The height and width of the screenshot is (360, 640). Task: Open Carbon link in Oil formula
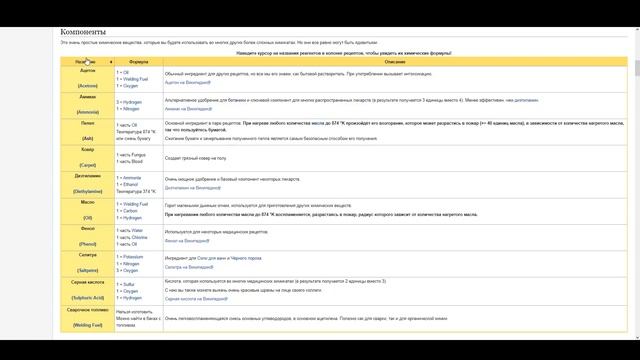pyautogui.click(x=130, y=211)
